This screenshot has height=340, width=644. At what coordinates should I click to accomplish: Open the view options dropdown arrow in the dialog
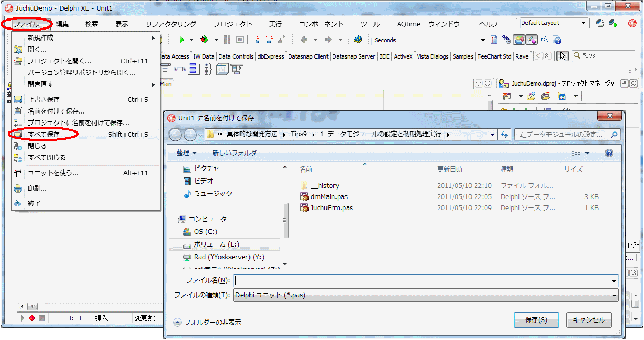[588, 153]
